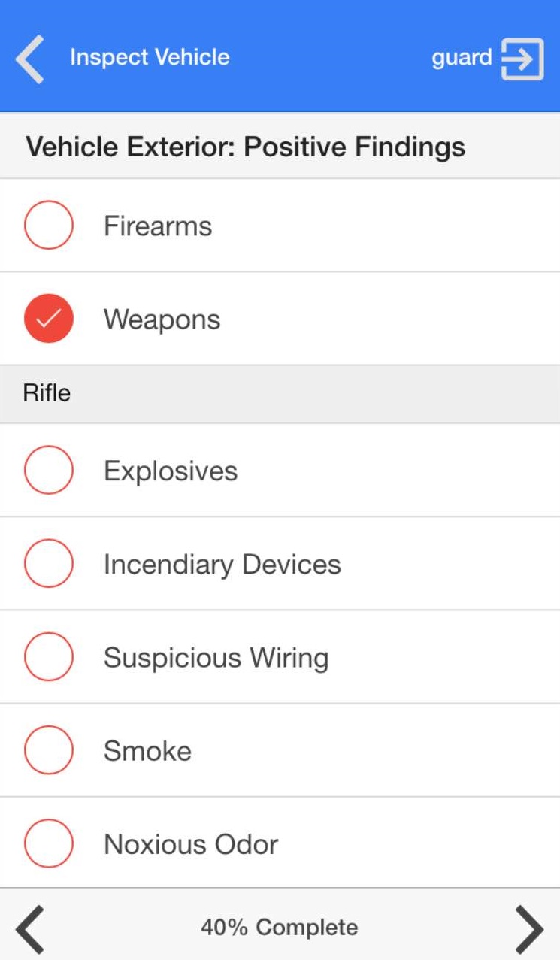Uncheck the Weapons checkmark
560x960 pixels.
tap(49, 319)
